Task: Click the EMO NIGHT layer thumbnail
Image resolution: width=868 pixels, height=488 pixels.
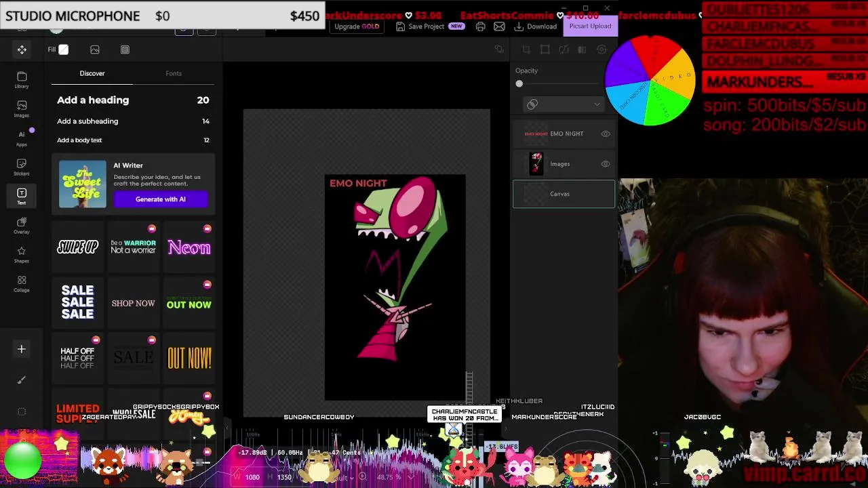Action: click(536, 134)
